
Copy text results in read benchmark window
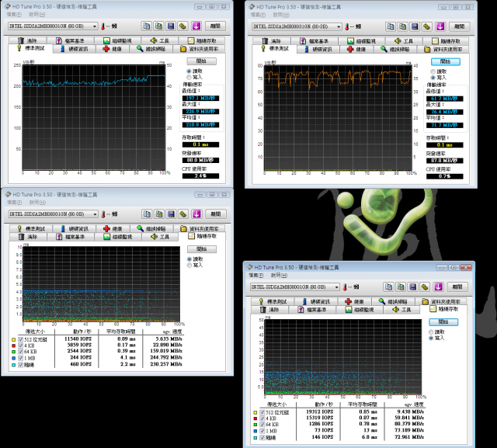click(147, 26)
